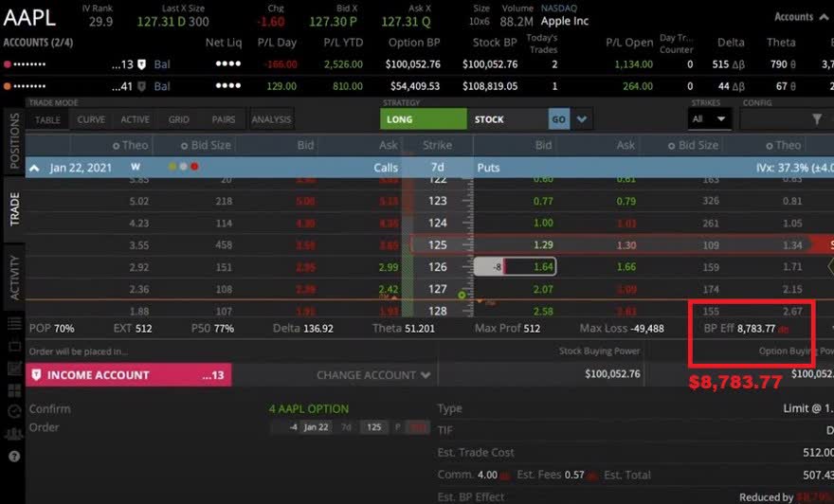This screenshot has height=504, width=834.
Task: Click the strike ruler scale beside strike 125
Action: pos(468,245)
